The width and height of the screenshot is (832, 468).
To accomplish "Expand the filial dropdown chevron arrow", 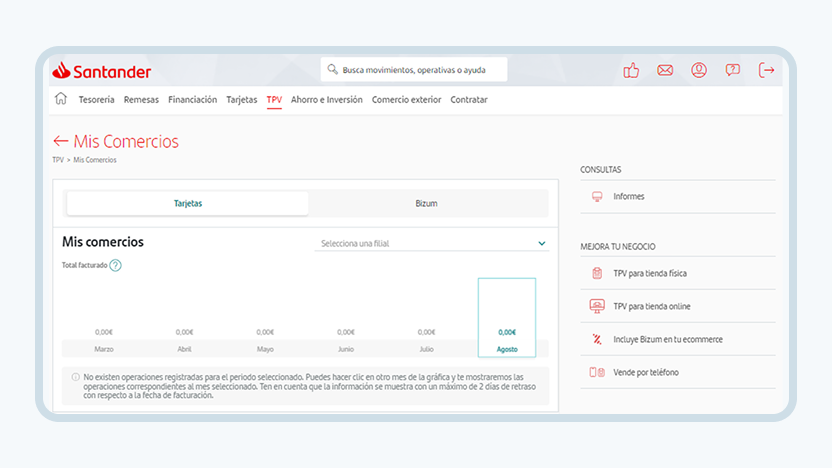I will (x=542, y=244).
